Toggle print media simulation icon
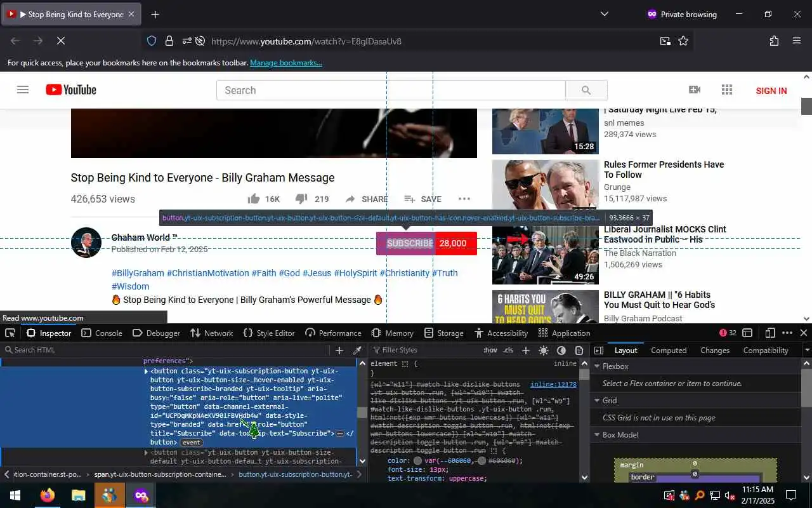This screenshot has width=812, height=508. point(579,351)
